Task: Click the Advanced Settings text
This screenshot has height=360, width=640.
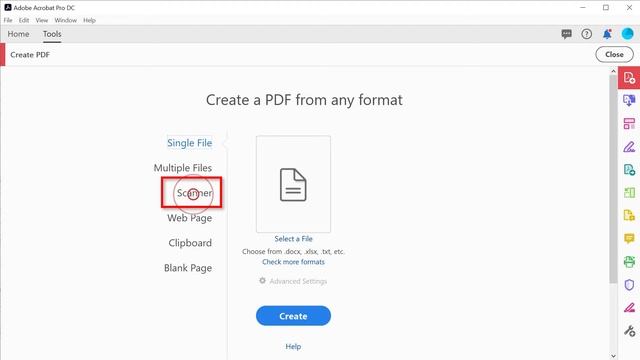Action: point(298,281)
